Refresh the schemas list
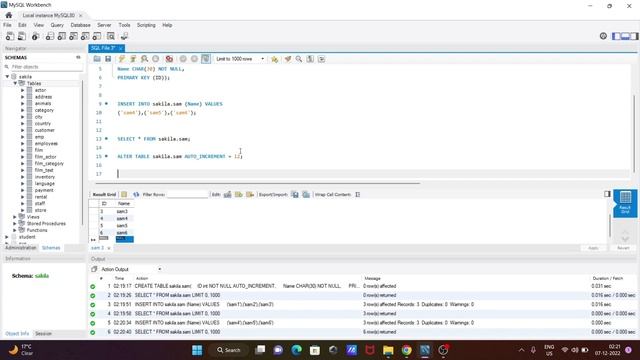This screenshot has height=360, width=640. [78, 58]
